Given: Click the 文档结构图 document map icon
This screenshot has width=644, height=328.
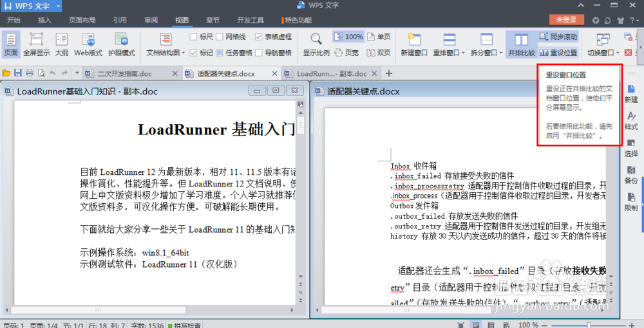Looking at the screenshot, I should point(166,40).
